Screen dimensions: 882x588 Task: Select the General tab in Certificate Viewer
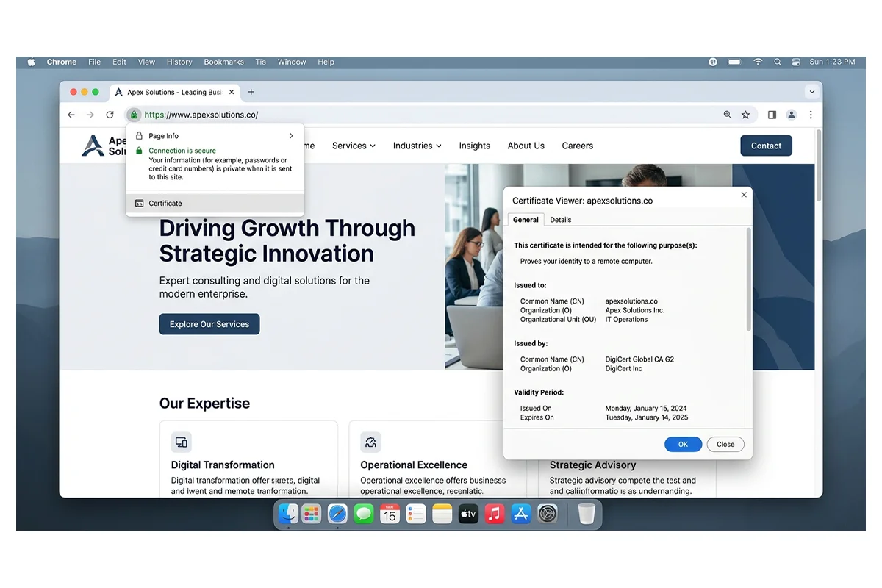pos(526,220)
